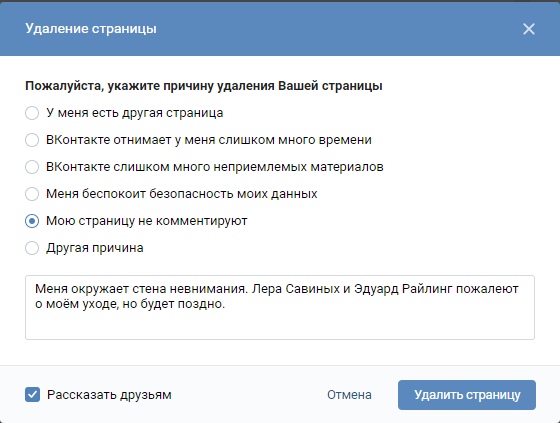The width and height of the screenshot is (560, 423).
Task: Click the Рассказать друзьям label text
Action: (109, 395)
